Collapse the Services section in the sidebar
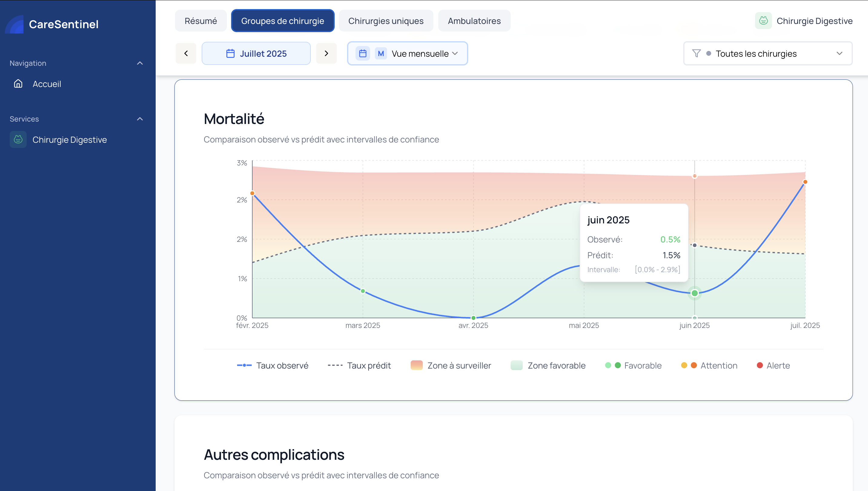868x491 pixels. point(140,119)
